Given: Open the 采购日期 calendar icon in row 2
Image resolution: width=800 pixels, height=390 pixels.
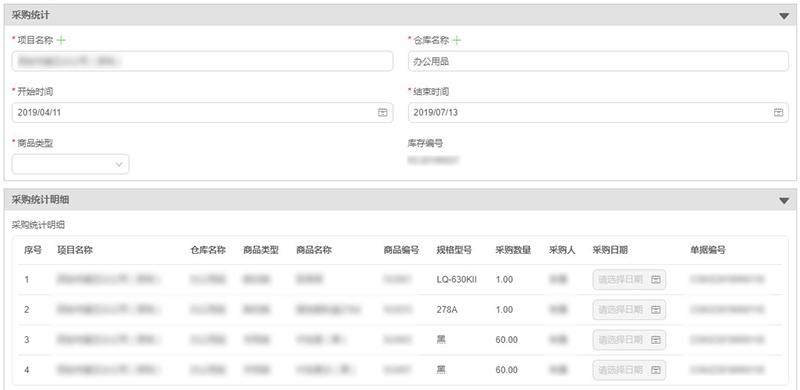Looking at the screenshot, I should (657, 310).
